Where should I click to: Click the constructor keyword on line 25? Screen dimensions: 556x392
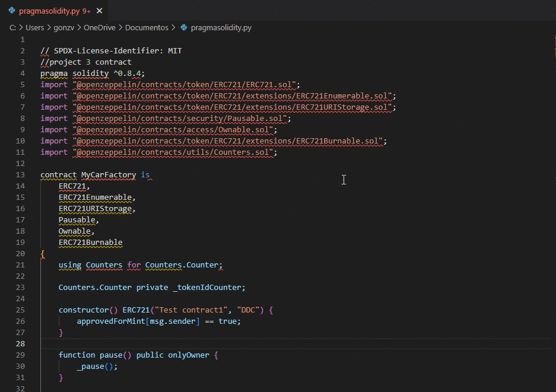click(x=84, y=310)
